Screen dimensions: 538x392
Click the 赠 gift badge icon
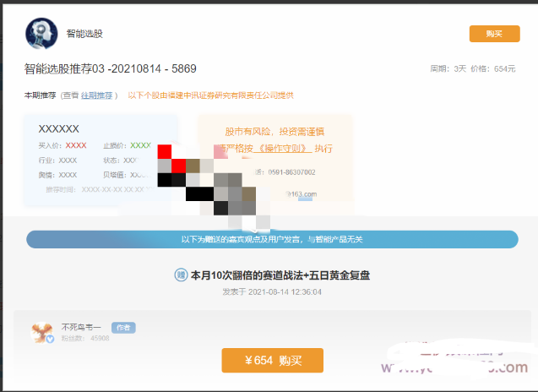tap(180, 275)
